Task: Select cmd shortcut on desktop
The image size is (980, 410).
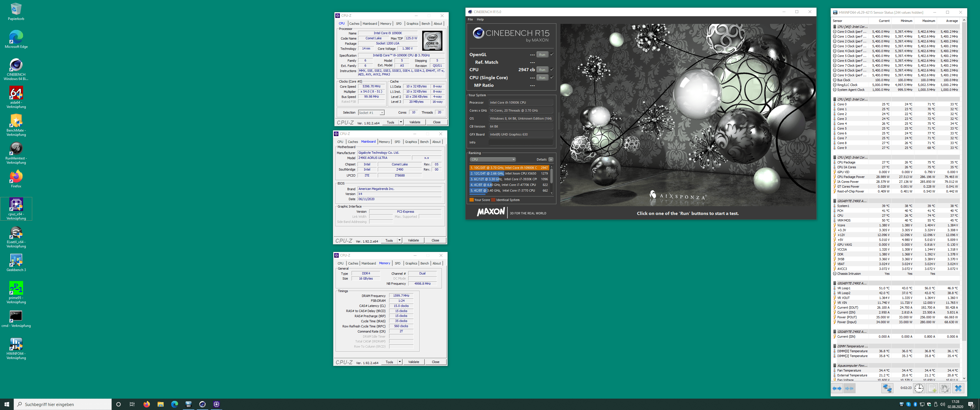Action: tap(16, 318)
